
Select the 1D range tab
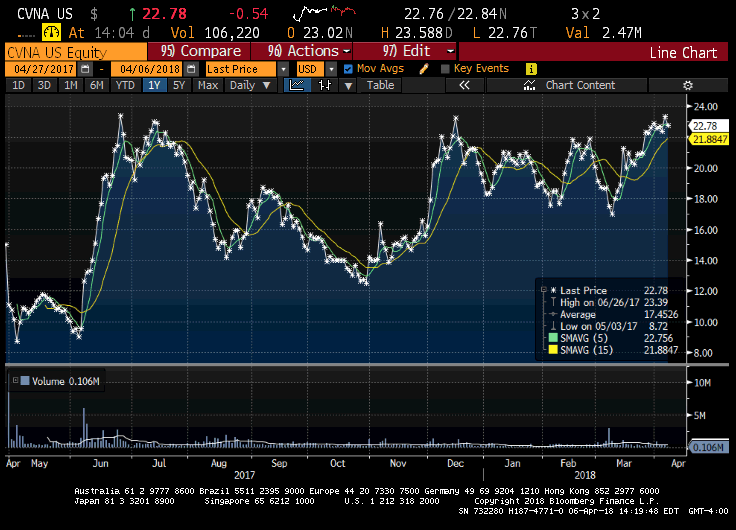(18, 85)
